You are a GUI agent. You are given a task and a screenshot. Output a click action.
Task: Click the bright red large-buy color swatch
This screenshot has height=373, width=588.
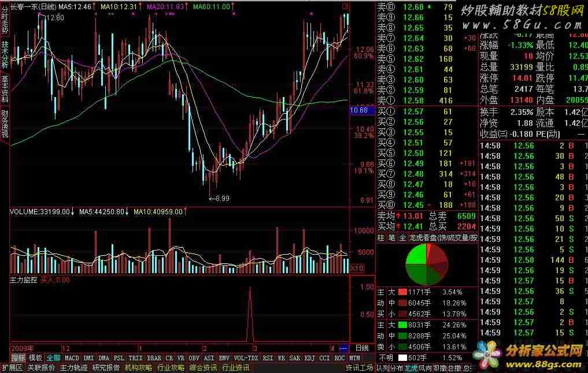point(402,292)
